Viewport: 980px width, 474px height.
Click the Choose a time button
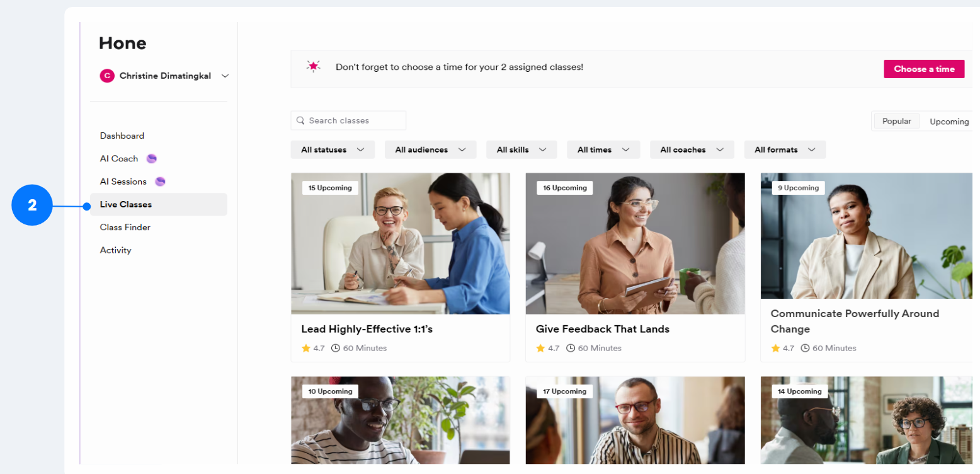pyautogui.click(x=924, y=69)
